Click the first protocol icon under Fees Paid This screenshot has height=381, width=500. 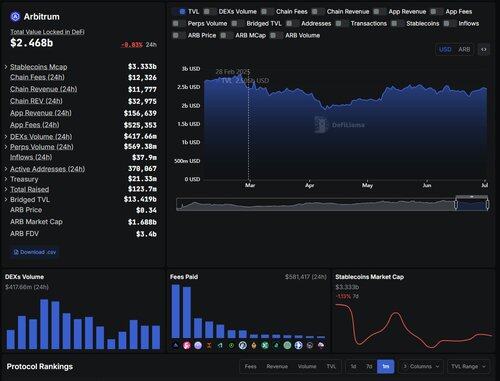click(176, 345)
